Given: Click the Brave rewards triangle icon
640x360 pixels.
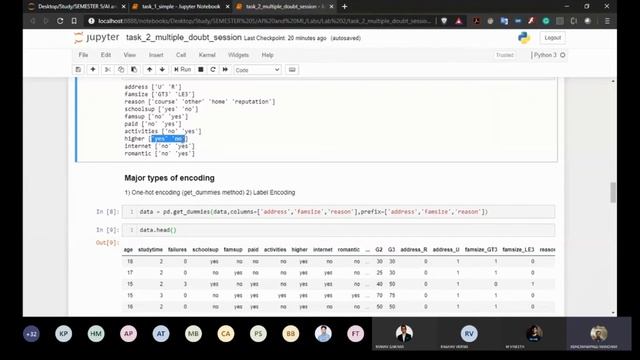Looking at the screenshot, I should click(459, 21).
